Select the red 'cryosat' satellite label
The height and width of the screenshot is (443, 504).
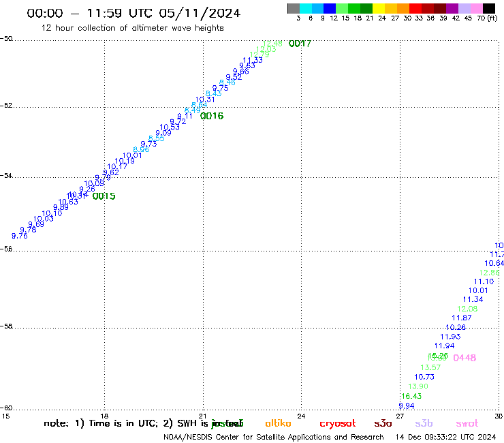point(338,424)
